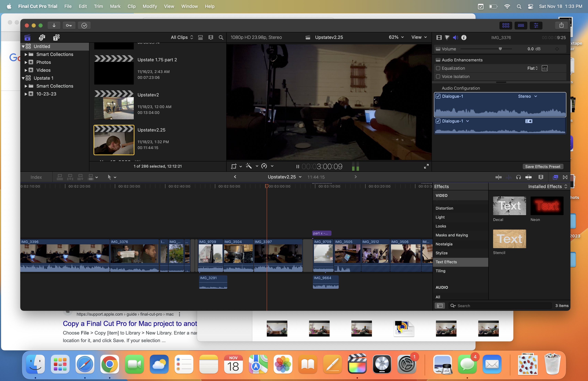Open the crop transform tool icon
Screen dimensions: 588x381
coord(233,166)
